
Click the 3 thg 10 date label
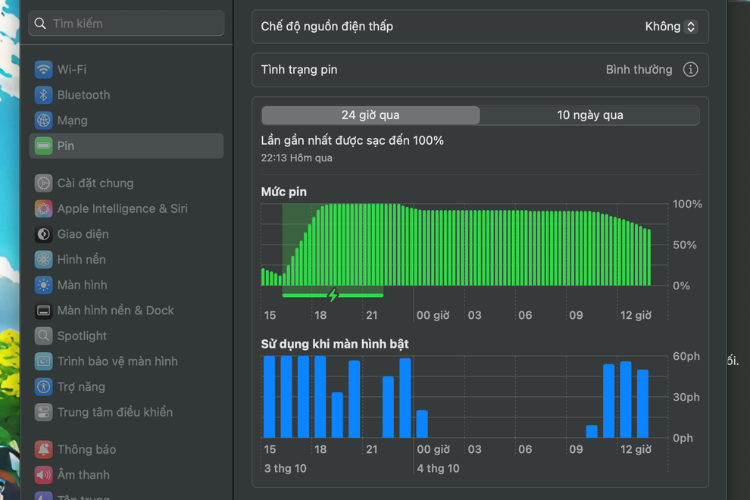tap(285, 468)
